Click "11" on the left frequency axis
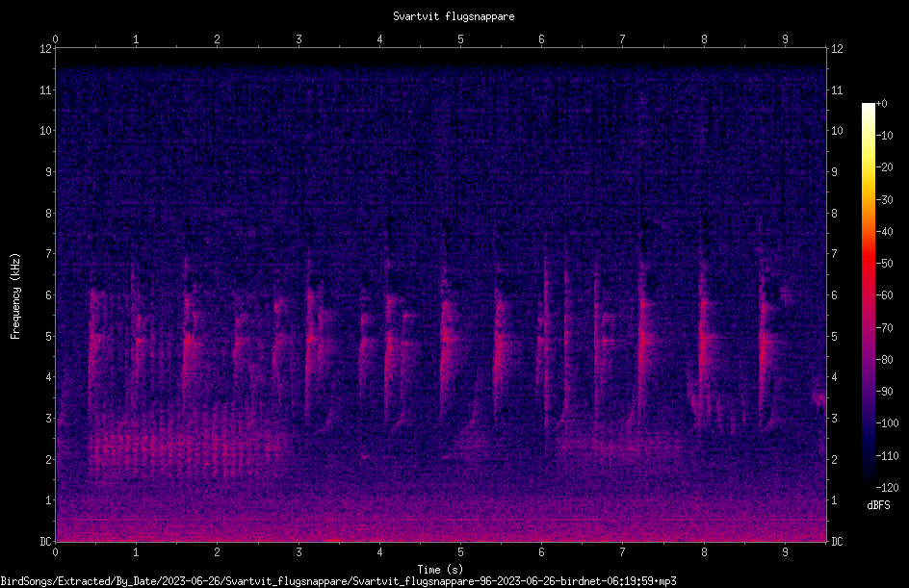Image resolution: width=909 pixels, height=588 pixels. (45, 90)
